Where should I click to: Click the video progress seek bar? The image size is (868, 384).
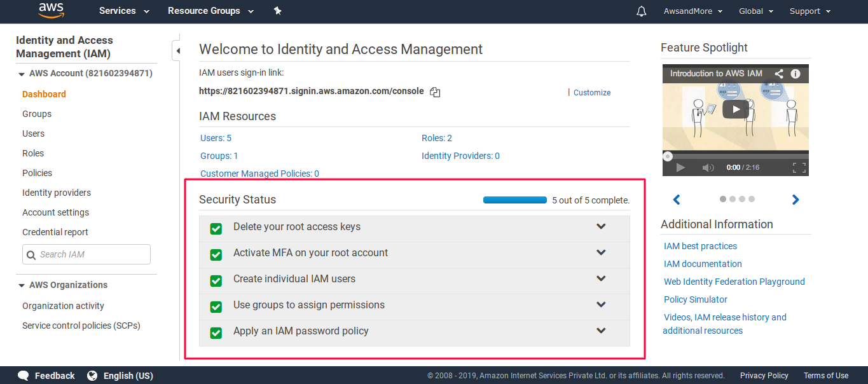736,156
